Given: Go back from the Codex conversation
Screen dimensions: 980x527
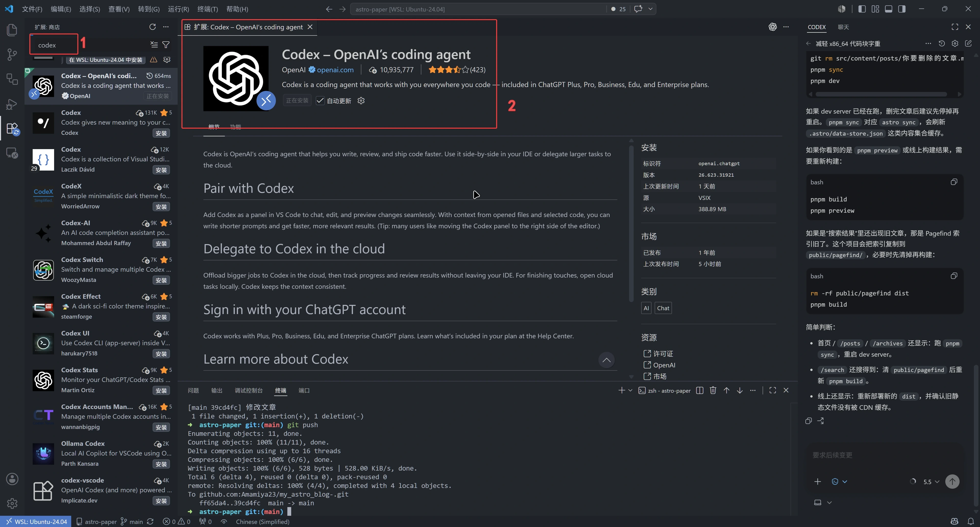Looking at the screenshot, I should tap(808, 43).
